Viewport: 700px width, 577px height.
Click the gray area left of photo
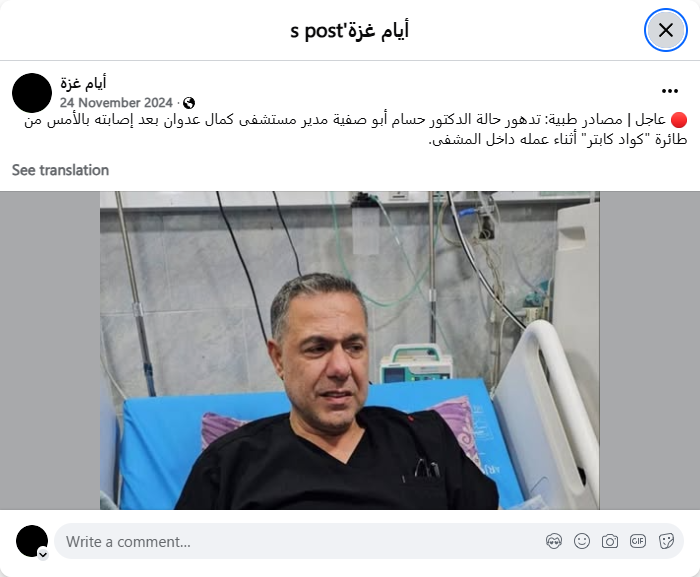point(50,351)
